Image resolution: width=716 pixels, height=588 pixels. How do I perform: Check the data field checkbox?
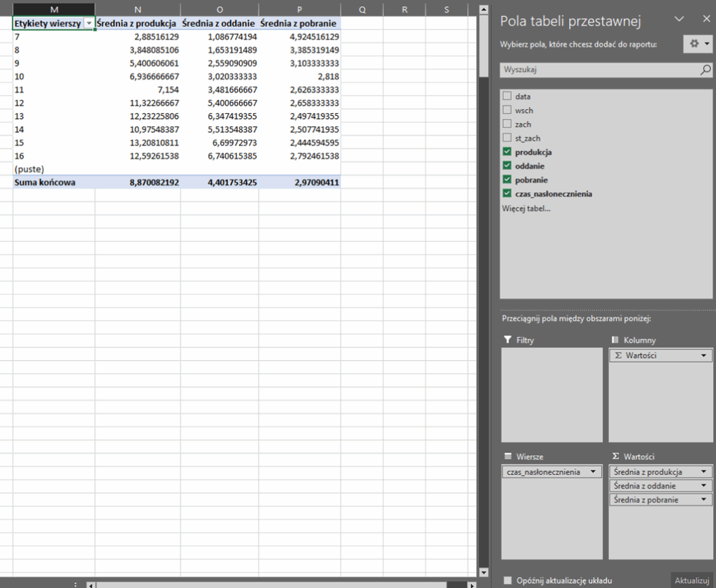[x=507, y=96]
